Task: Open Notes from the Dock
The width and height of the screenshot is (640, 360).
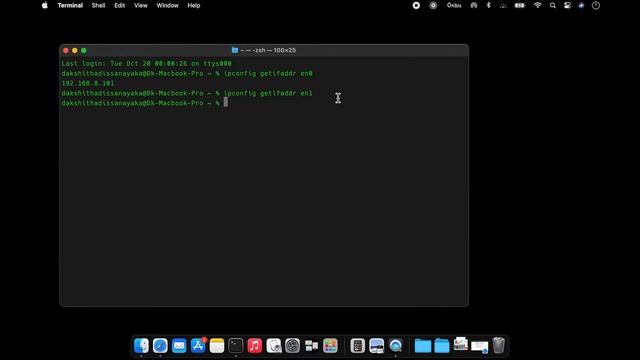Action: pos(217,346)
